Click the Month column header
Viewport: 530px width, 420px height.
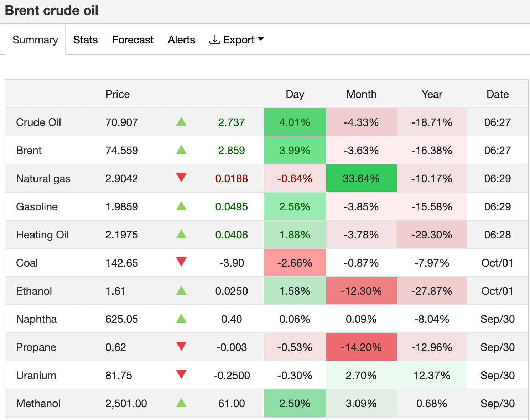[x=362, y=94]
